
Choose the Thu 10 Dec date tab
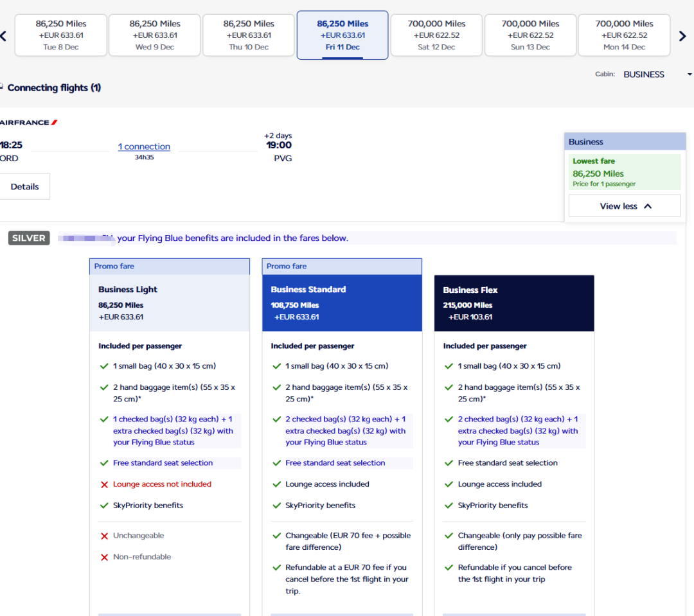click(249, 35)
